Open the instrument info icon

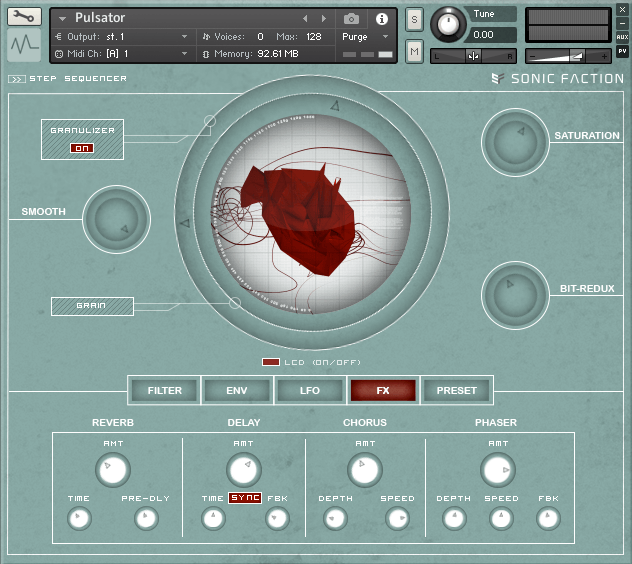(x=381, y=19)
